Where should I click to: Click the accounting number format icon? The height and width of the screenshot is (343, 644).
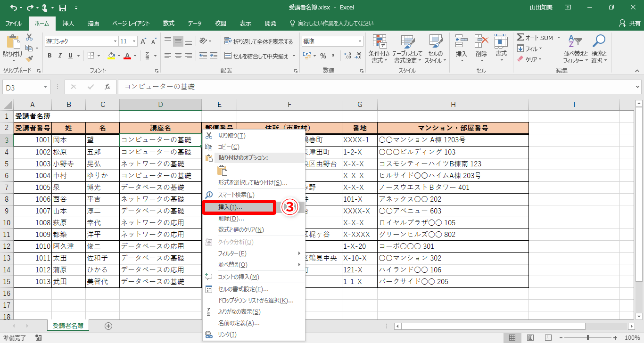click(307, 56)
